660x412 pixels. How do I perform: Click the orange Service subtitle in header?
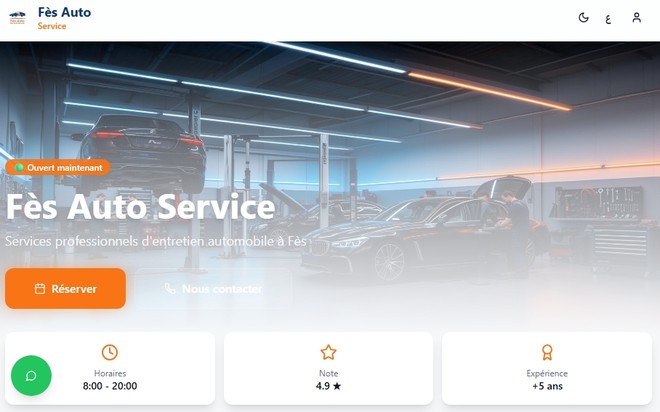(52, 26)
